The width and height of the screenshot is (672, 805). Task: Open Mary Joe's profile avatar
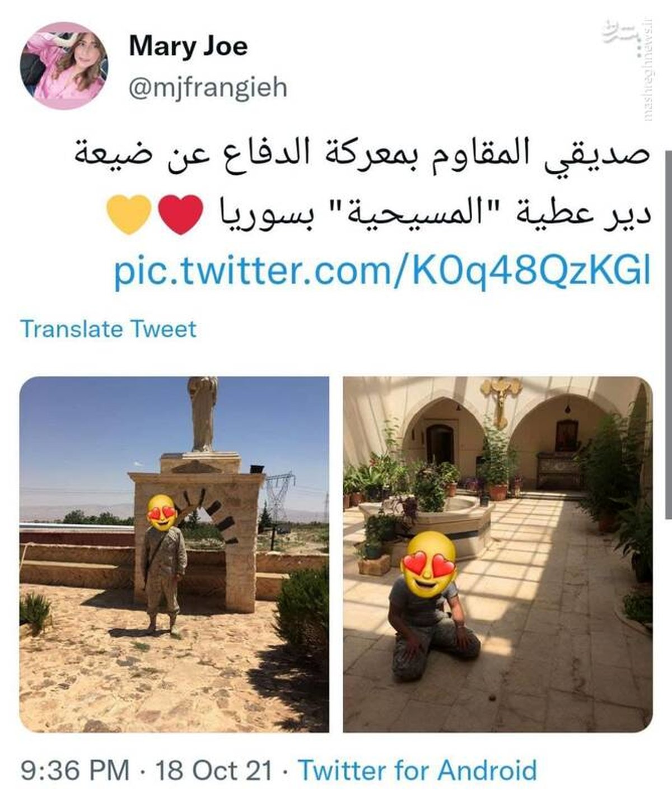(x=62, y=66)
